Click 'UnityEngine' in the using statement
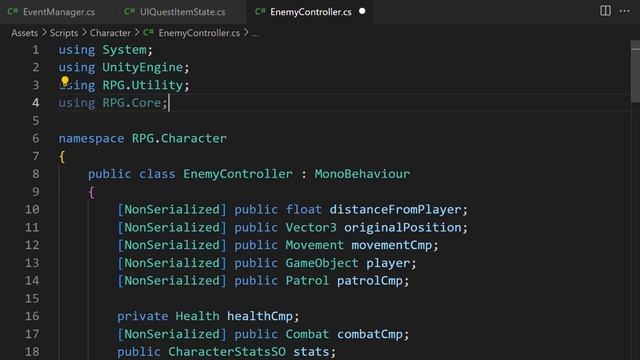This screenshot has width=640, height=360. tap(142, 67)
